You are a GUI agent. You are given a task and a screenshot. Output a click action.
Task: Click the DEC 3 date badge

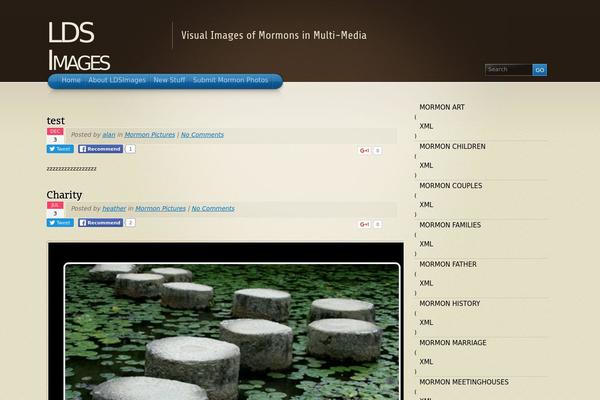pos(55,136)
